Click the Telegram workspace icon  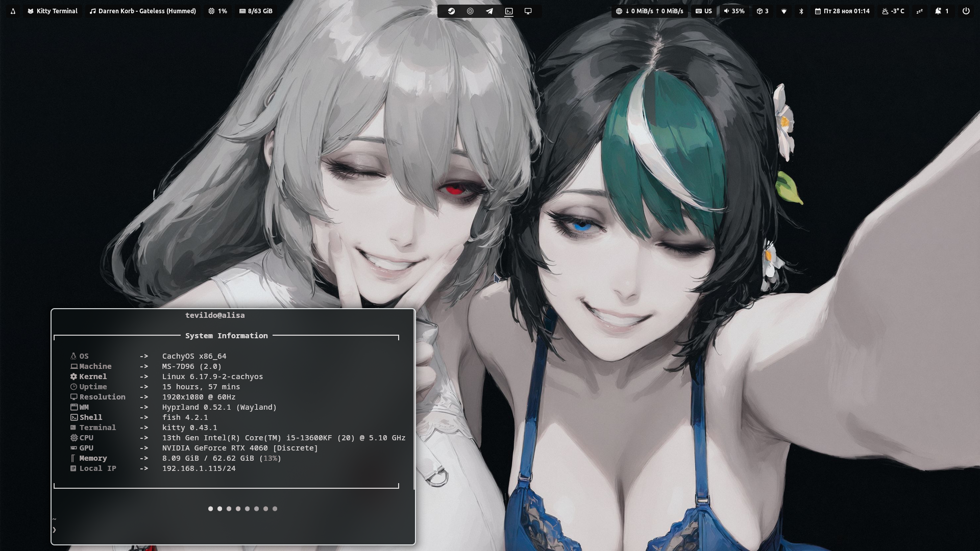(x=489, y=11)
